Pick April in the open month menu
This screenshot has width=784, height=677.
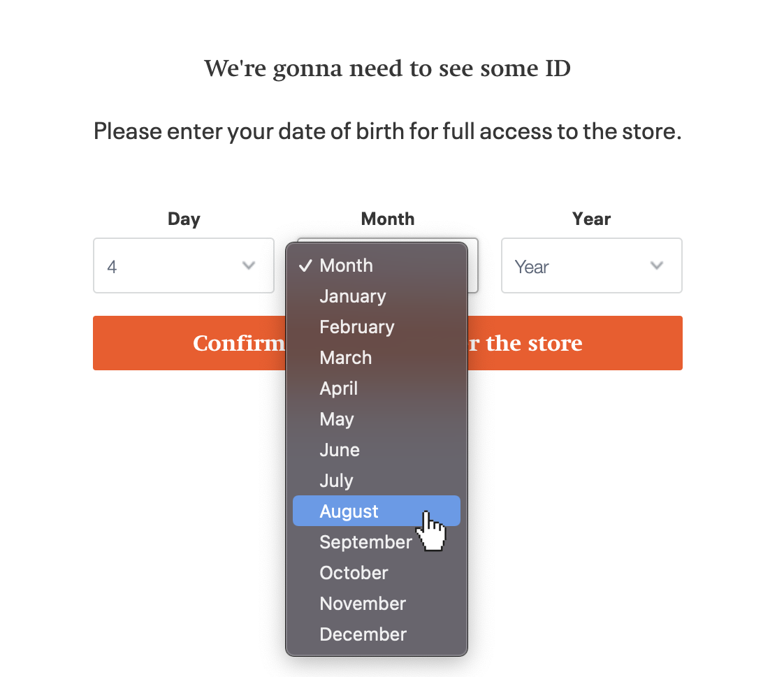[338, 388]
